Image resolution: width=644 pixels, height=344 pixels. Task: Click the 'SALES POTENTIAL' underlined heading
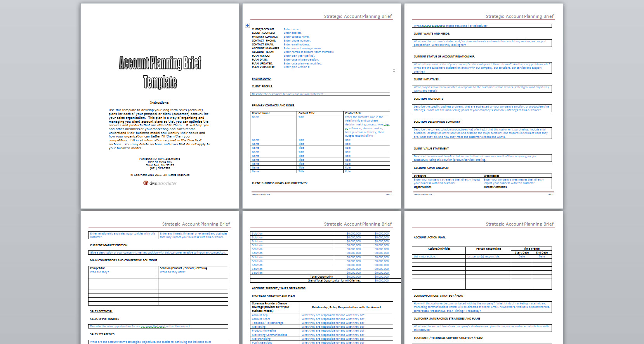tap(101, 311)
